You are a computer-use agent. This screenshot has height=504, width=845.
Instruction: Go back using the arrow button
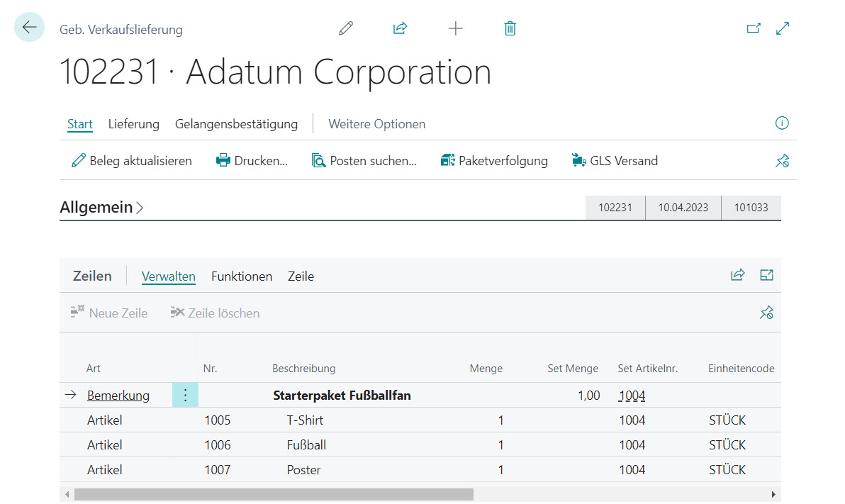coord(29,27)
